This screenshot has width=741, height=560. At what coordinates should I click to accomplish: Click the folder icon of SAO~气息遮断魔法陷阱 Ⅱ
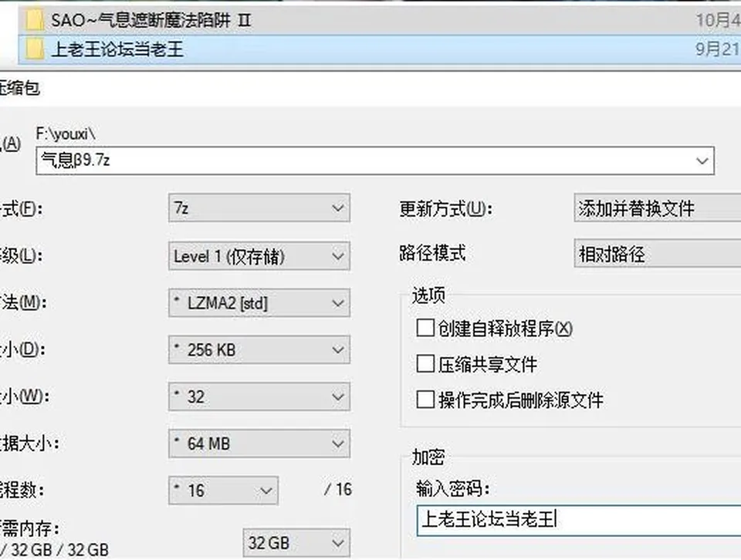(35, 20)
